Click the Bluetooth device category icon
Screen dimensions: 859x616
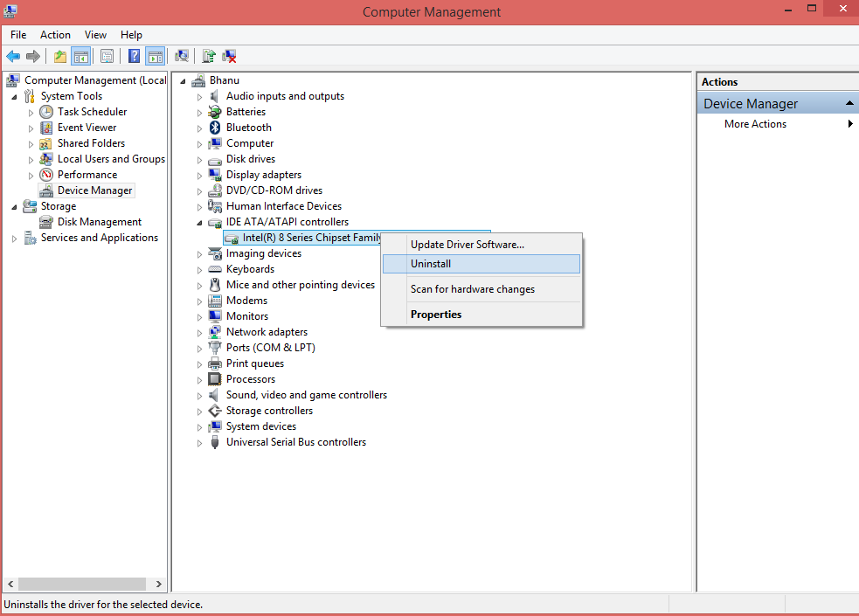(215, 128)
